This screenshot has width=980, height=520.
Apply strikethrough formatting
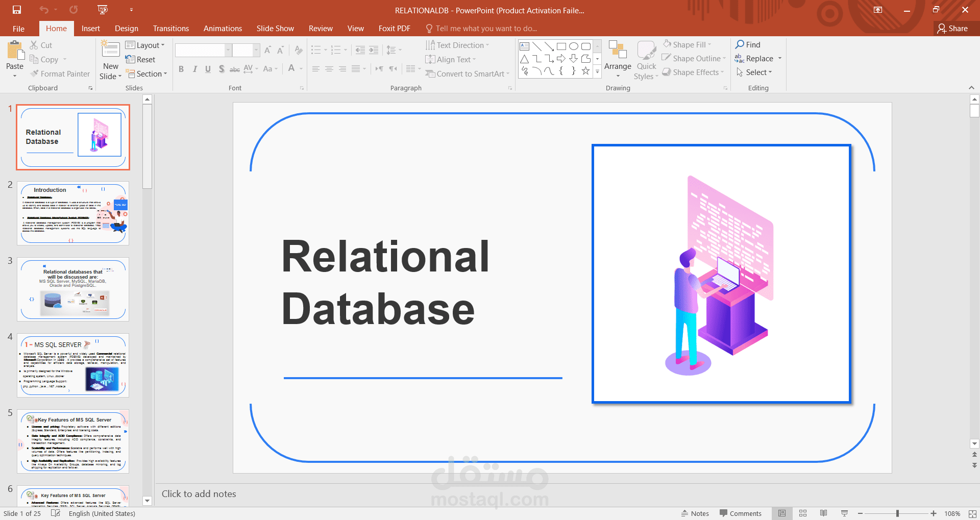(234, 69)
